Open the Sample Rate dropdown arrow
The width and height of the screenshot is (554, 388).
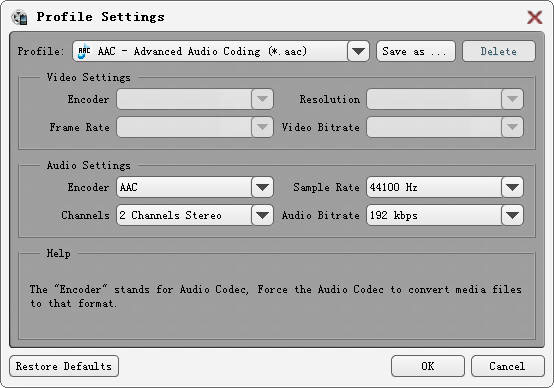512,187
